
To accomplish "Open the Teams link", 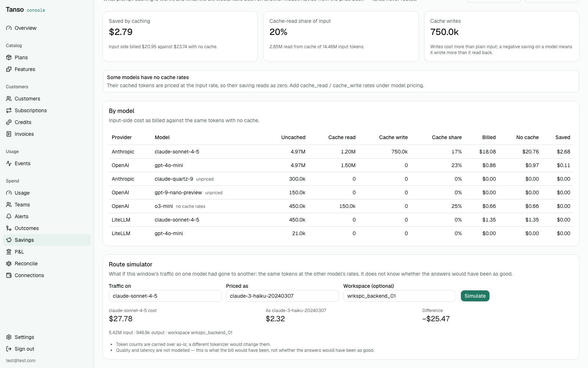I will (x=47, y=205).
